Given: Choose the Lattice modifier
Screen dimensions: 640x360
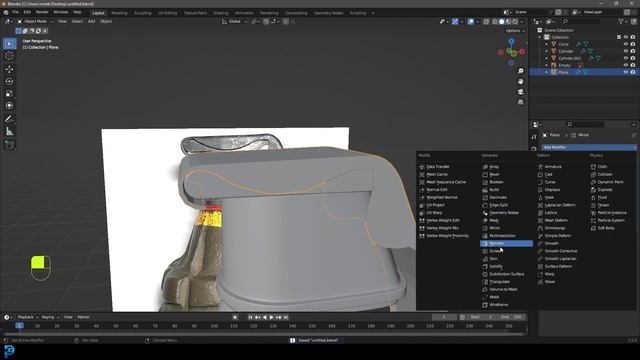Looking at the screenshot, I should [550, 213].
